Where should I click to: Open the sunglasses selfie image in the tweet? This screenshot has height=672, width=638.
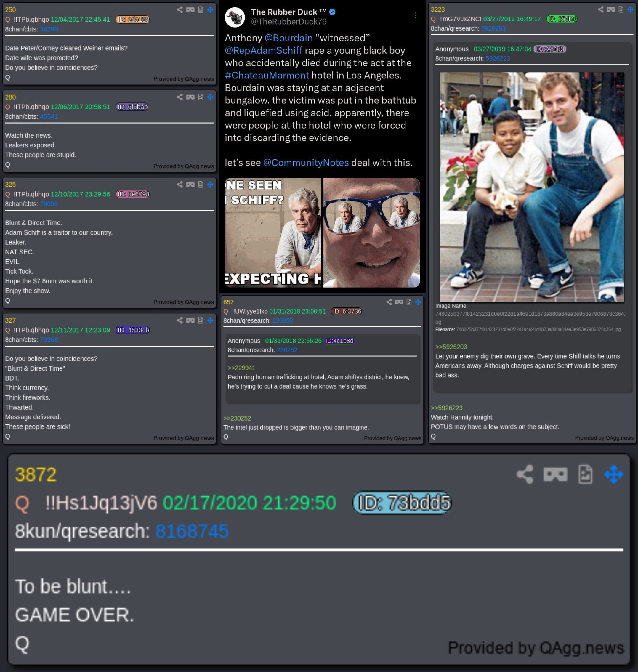(371, 232)
